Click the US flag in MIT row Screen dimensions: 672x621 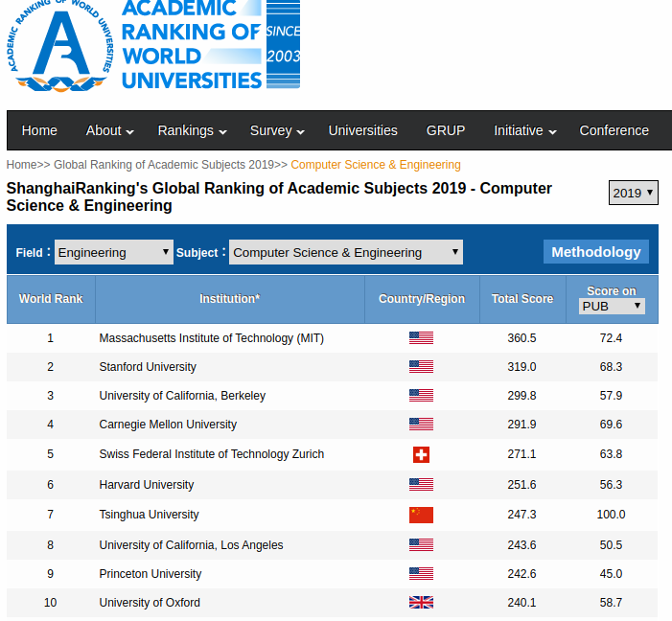pos(421,338)
